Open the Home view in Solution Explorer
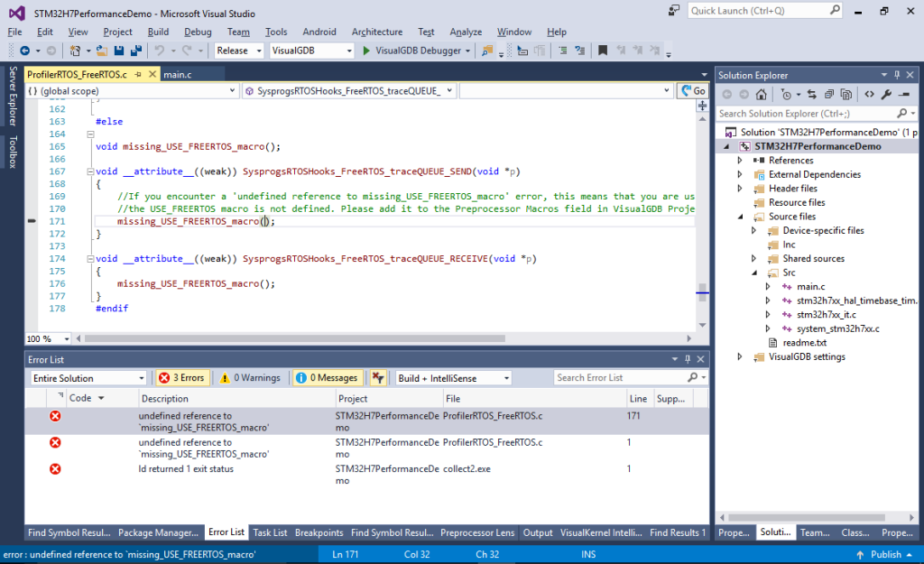The height and width of the screenshot is (564, 924). click(x=761, y=94)
